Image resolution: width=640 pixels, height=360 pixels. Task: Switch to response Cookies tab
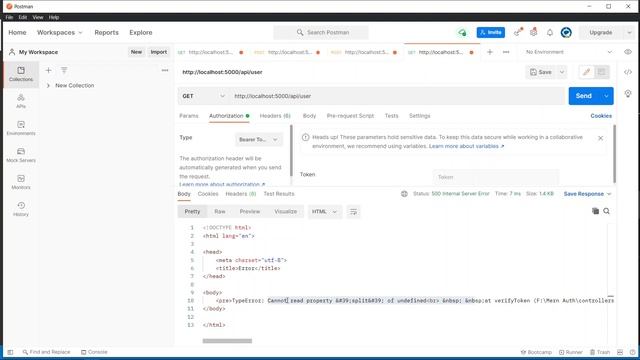click(x=208, y=194)
